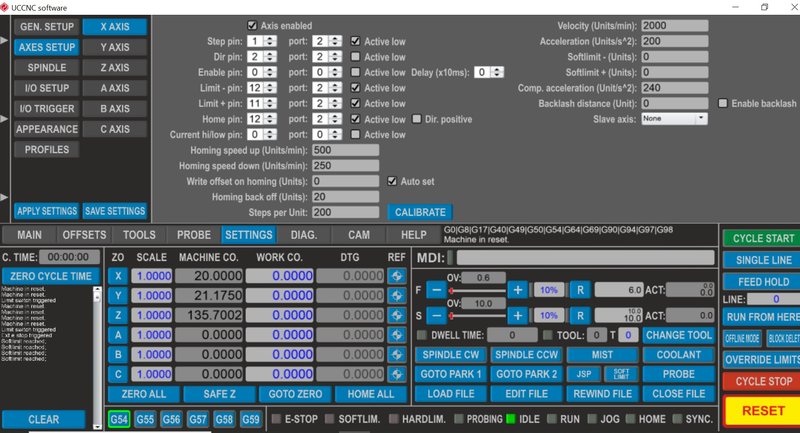Switch to the MAIN tab
Viewport: 800px width, 433px height.
[x=30, y=235]
